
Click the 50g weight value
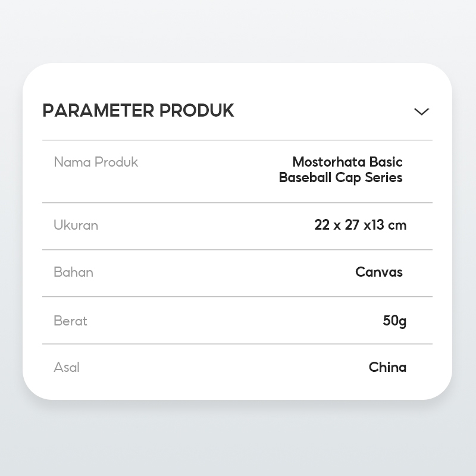point(394,321)
